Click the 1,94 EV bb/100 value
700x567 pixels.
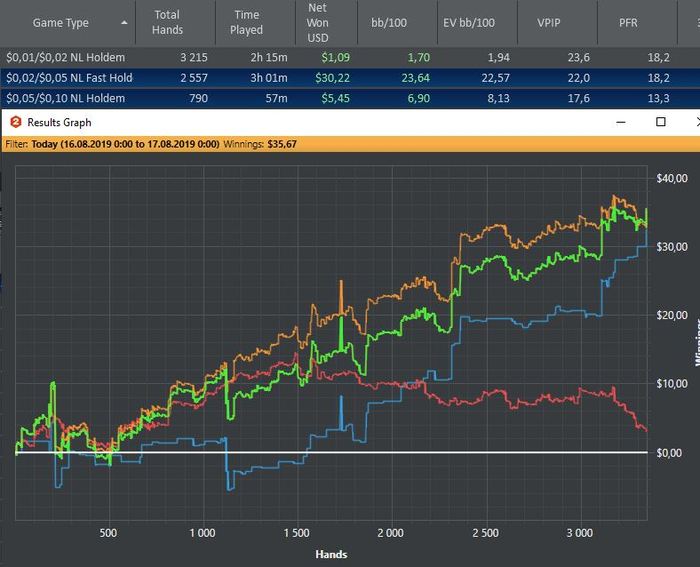tap(499, 58)
